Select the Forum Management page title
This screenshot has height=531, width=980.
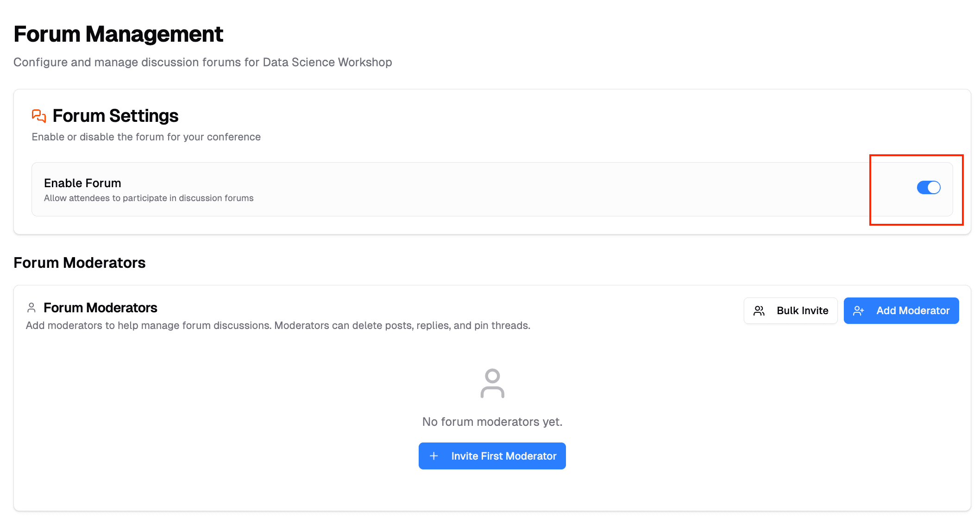pyautogui.click(x=119, y=33)
